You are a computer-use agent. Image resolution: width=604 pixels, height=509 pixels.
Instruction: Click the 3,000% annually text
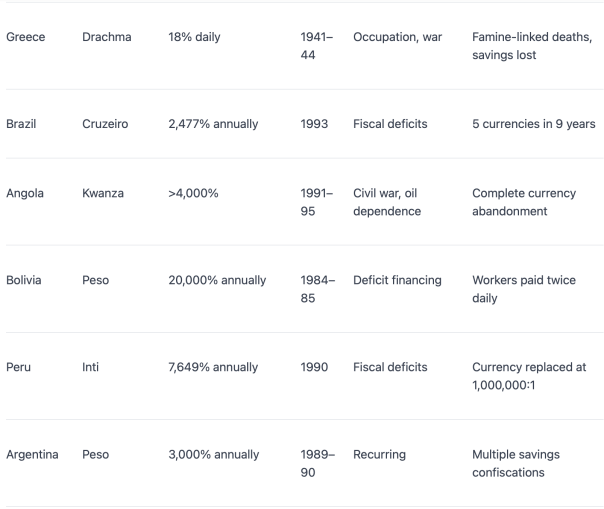214,455
